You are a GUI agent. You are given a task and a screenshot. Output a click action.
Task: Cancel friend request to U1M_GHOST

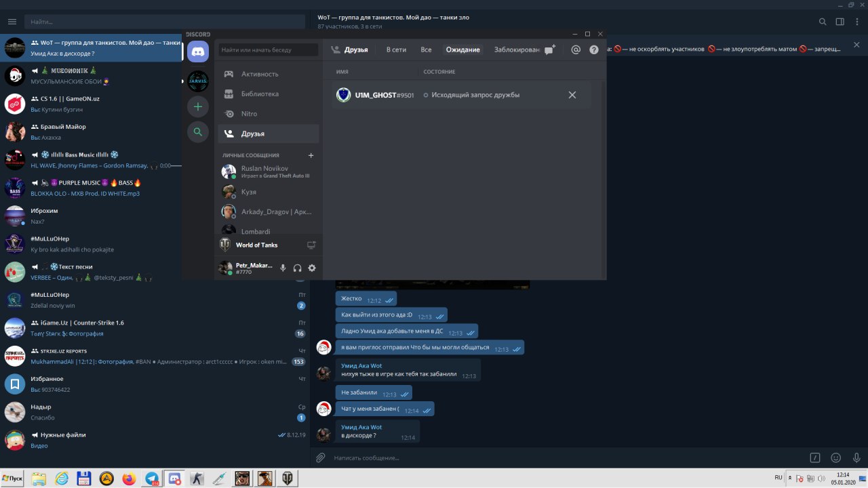572,95
